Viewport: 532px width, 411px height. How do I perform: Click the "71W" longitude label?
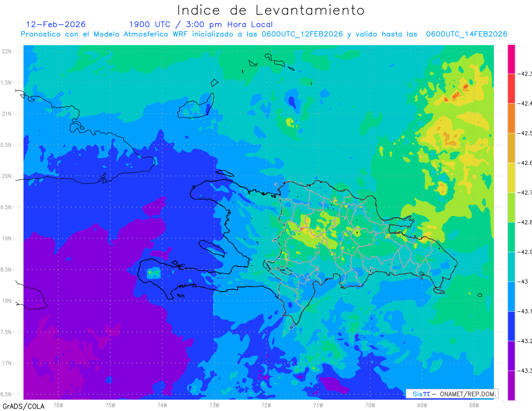(x=318, y=405)
